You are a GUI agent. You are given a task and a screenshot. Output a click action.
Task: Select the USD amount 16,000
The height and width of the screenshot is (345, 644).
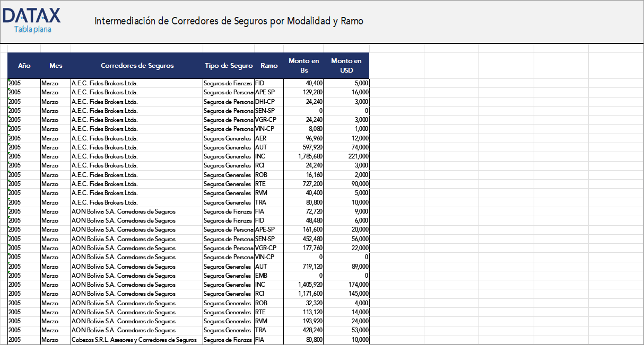click(346, 92)
